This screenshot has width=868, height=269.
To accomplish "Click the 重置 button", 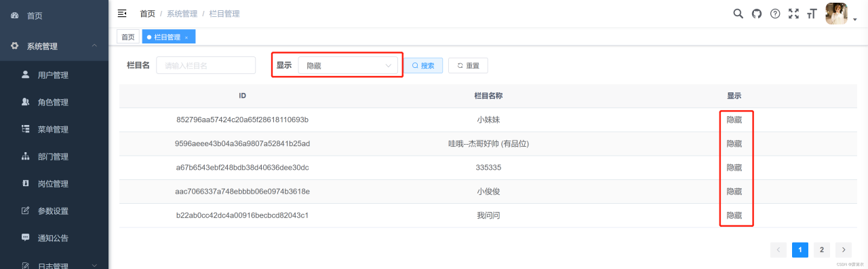I will tap(468, 65).
